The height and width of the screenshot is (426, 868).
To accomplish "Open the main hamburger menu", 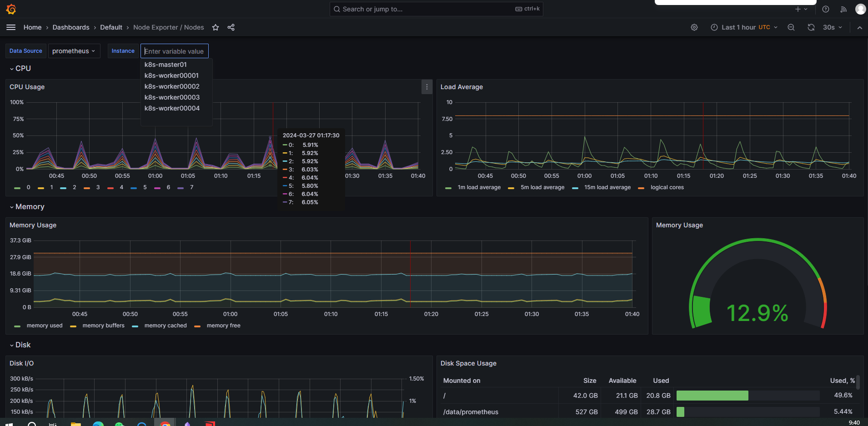I will click(x=11, y=27).
